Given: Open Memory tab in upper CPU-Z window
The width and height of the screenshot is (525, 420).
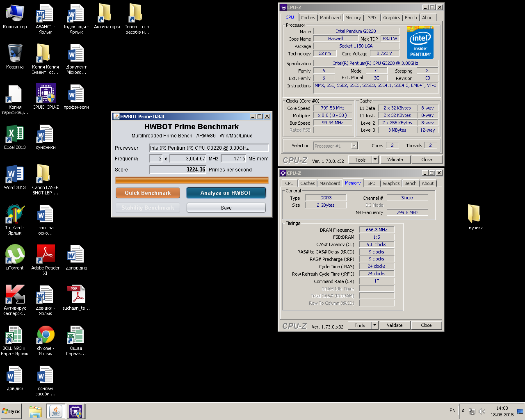Looking at the screenshot, I should (x=353, y=18).
